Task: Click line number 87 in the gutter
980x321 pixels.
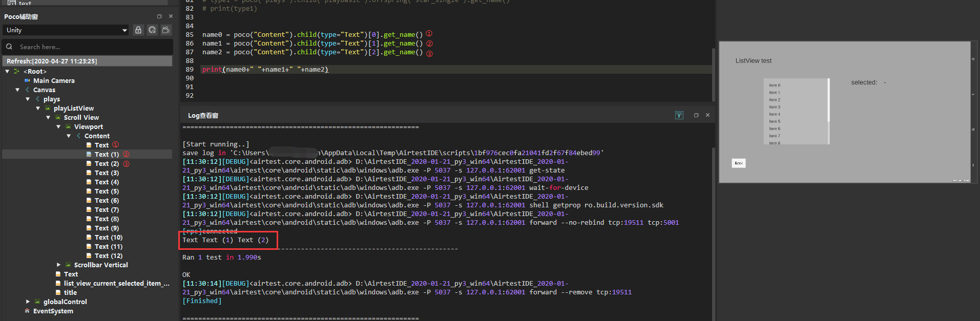Action: (190, 52)
